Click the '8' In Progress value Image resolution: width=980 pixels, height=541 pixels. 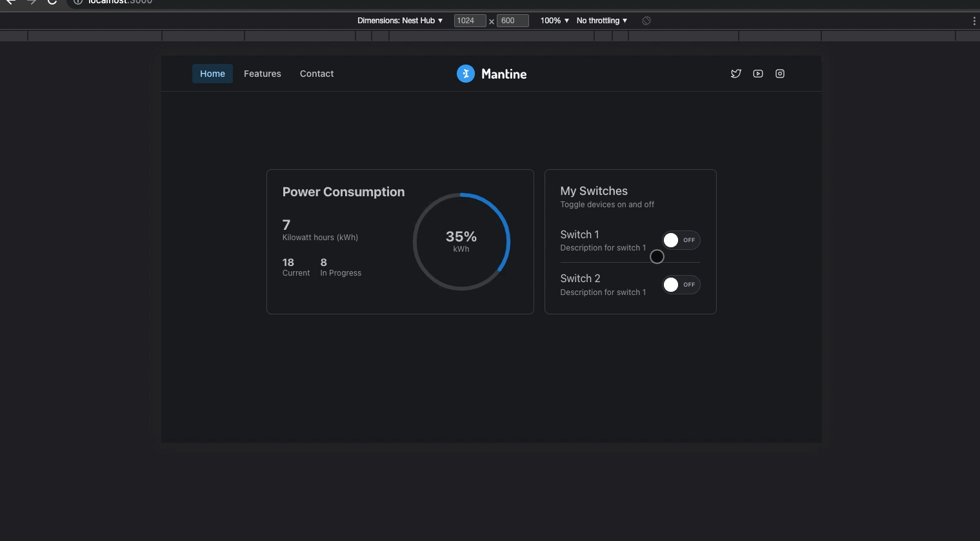[x=323, y=262]
